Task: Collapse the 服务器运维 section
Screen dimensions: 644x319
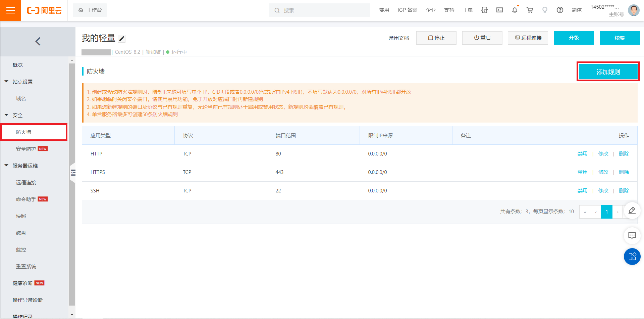Action: coord(6,166)
